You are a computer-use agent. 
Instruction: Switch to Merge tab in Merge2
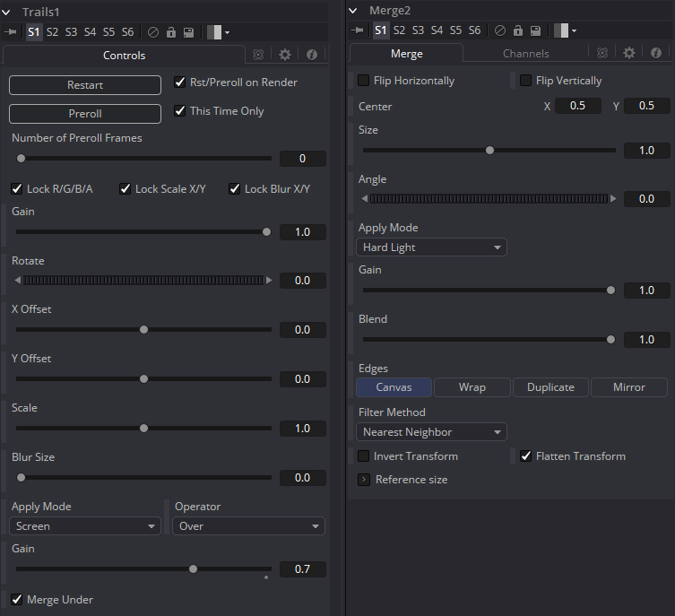[x=406, y=54]
